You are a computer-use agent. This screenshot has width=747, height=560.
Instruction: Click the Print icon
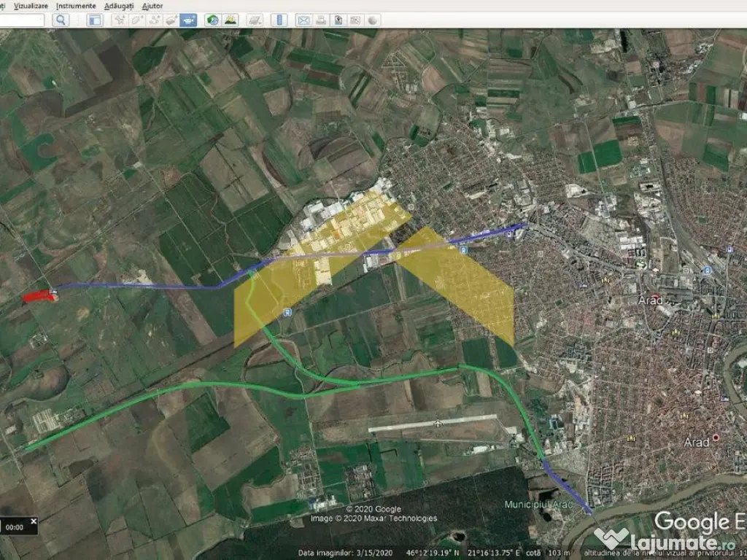tap(320, 20)
